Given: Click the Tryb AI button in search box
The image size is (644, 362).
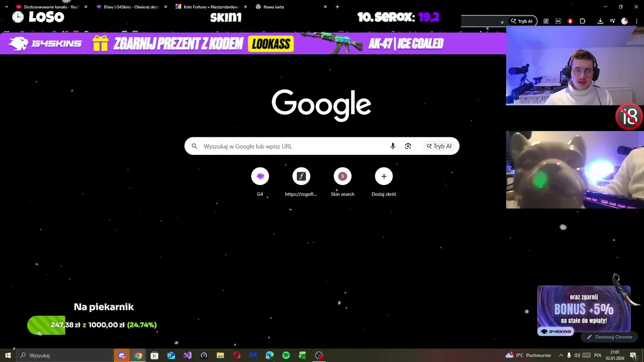Looking at the screenshot, I should click(x=439, y=146).
